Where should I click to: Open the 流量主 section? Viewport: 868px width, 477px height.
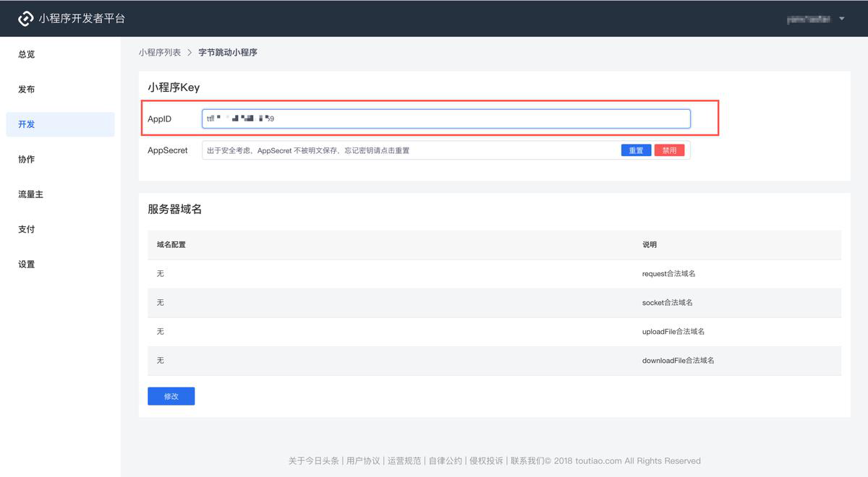pyautogui.click(x=31, y=194)
